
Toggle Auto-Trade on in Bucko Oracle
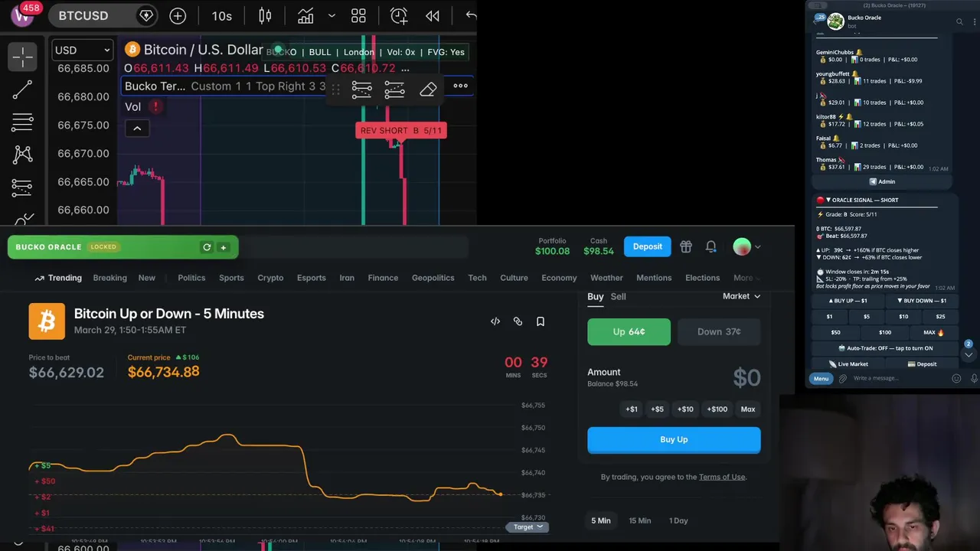pyautogui.click(x=890, y=348)
